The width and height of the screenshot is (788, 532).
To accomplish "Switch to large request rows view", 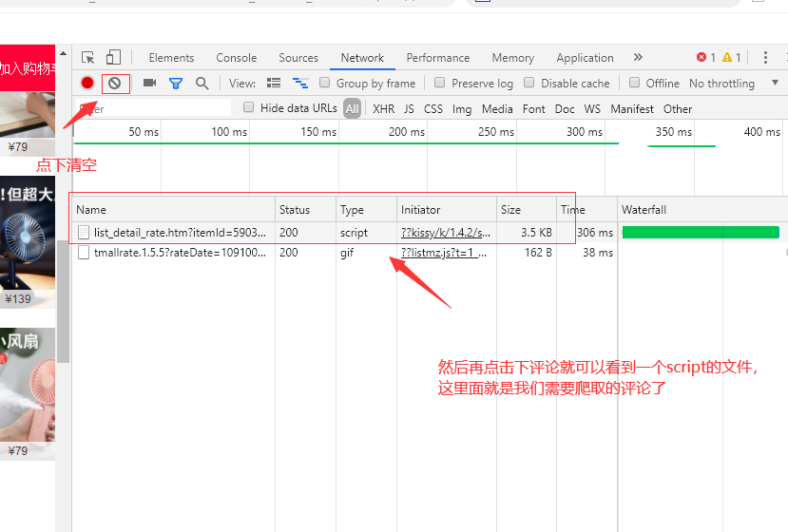I will (x=274, y=83).
